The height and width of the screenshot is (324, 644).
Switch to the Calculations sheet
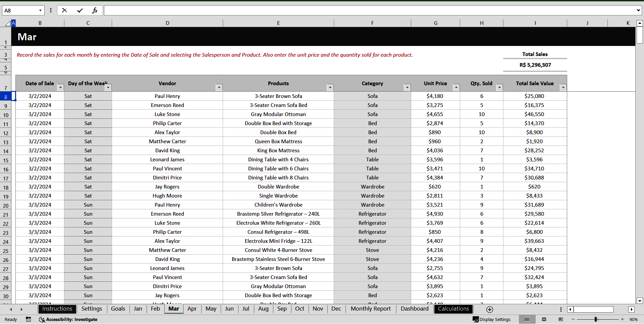coord(453,309)
